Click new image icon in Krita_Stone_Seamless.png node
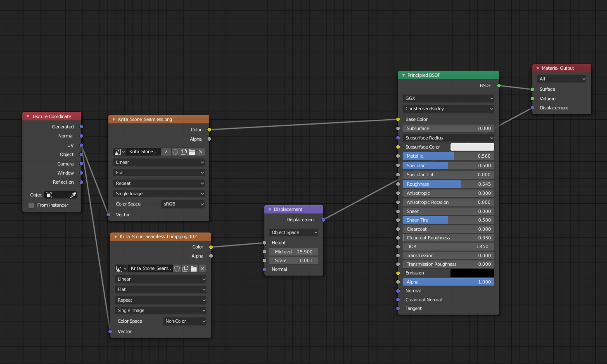This screenshot has height=364, width=607. [184, 152]
